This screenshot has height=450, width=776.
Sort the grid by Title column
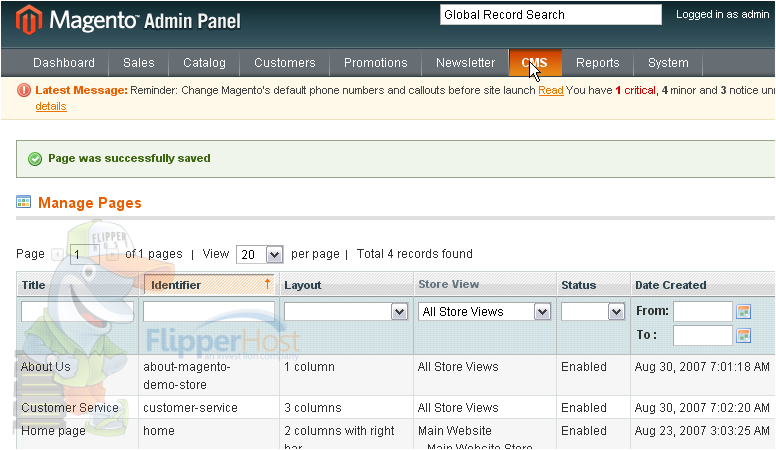pos(34,285)
